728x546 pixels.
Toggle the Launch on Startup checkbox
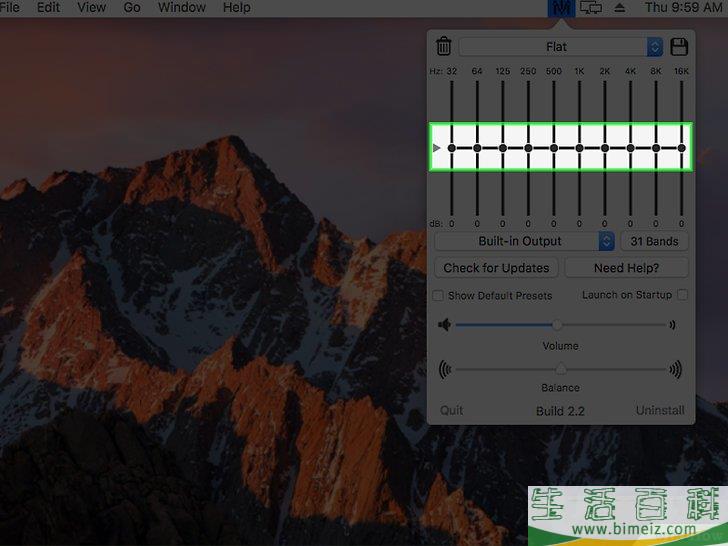click(x=682, y=295)
